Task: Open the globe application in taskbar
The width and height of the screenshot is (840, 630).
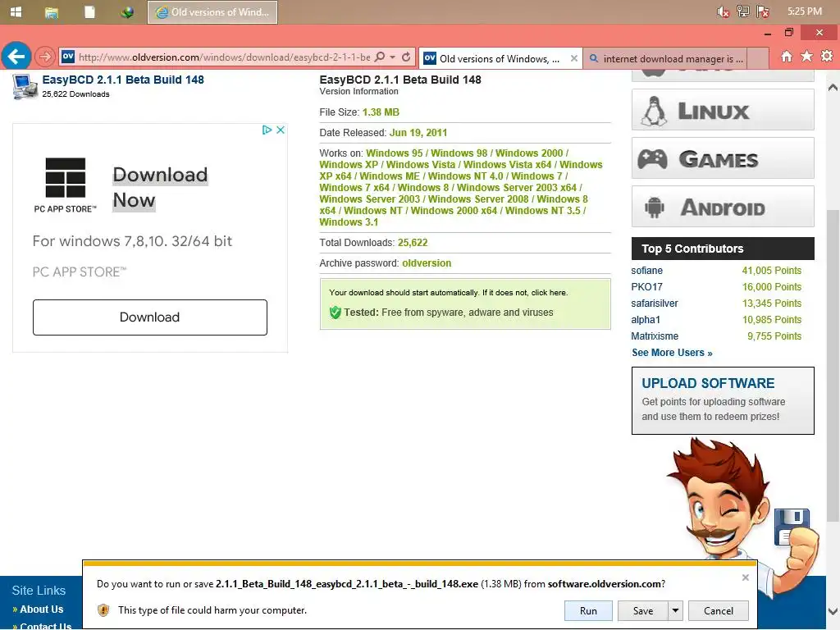Action: [x=127, y=11]
